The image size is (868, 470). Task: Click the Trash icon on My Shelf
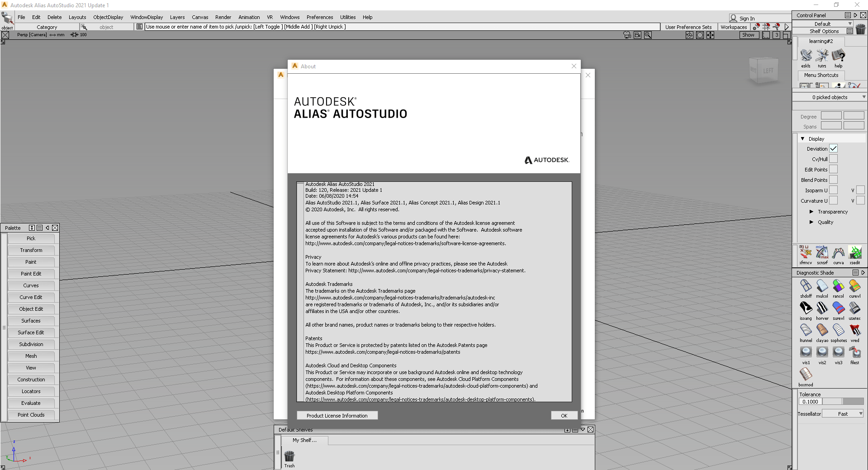pyautogui.click(x=289, y=456)
